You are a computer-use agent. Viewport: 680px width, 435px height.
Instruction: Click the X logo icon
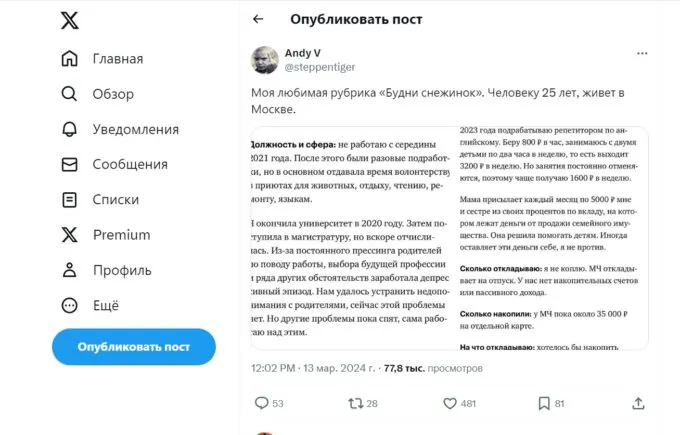point(69,19)
